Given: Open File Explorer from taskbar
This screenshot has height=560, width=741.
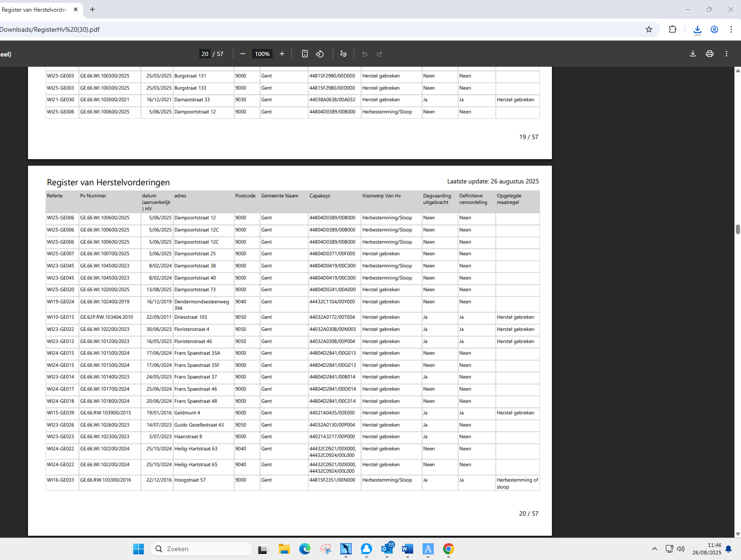Looking at the screenshot, I should (x=284, y=549).
